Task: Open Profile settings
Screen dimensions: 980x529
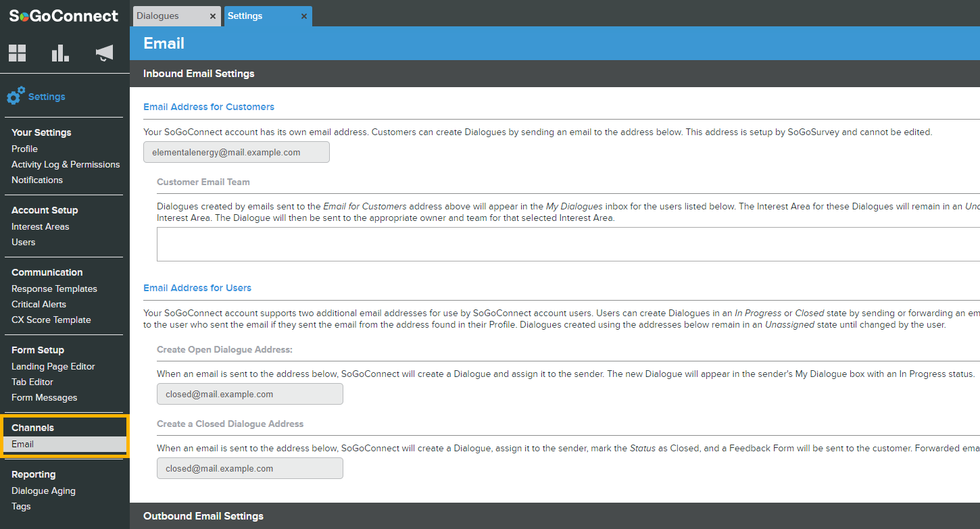Action: point(24,149)
